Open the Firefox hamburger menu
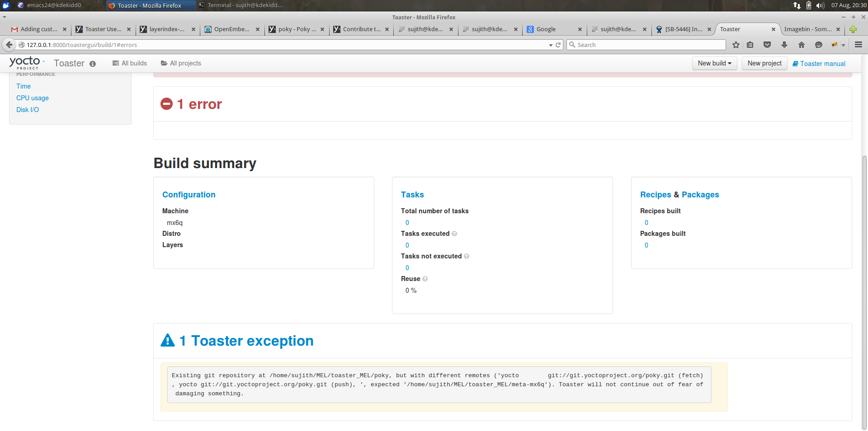868x431 pixels. pyautogui.click(x=859, y=45)
